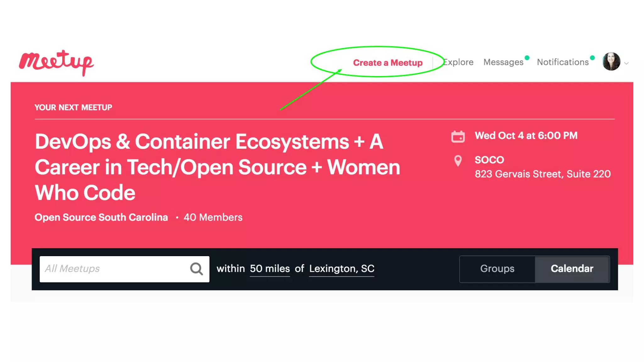
Task: Click the green dot next to Messages
Action: [527, 58]
